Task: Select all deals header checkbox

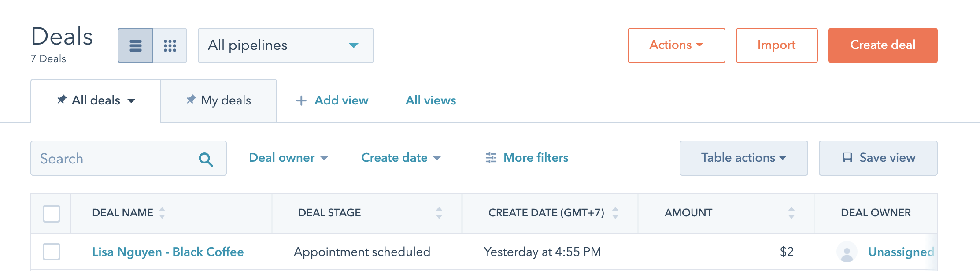Action: [52, 214]
